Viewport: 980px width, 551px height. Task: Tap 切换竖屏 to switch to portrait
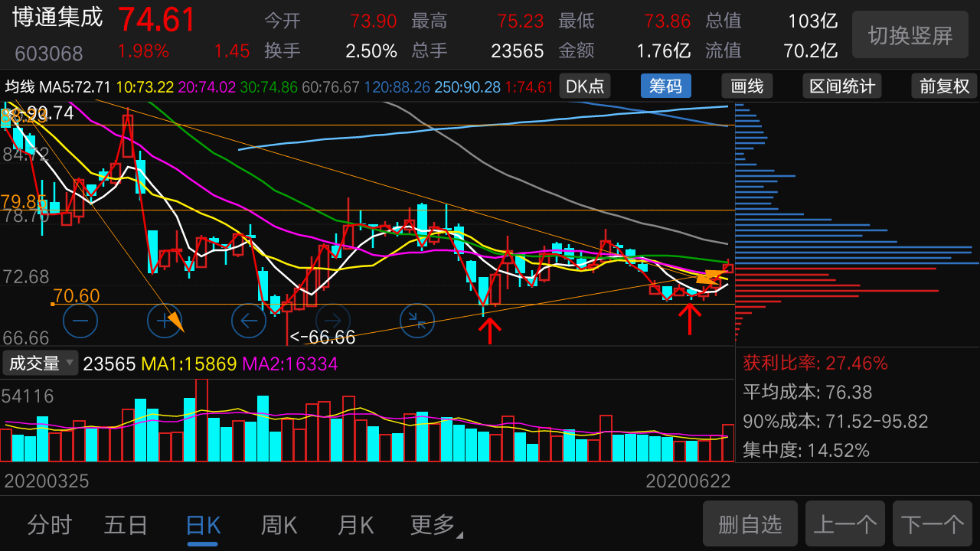pos(910,35)
